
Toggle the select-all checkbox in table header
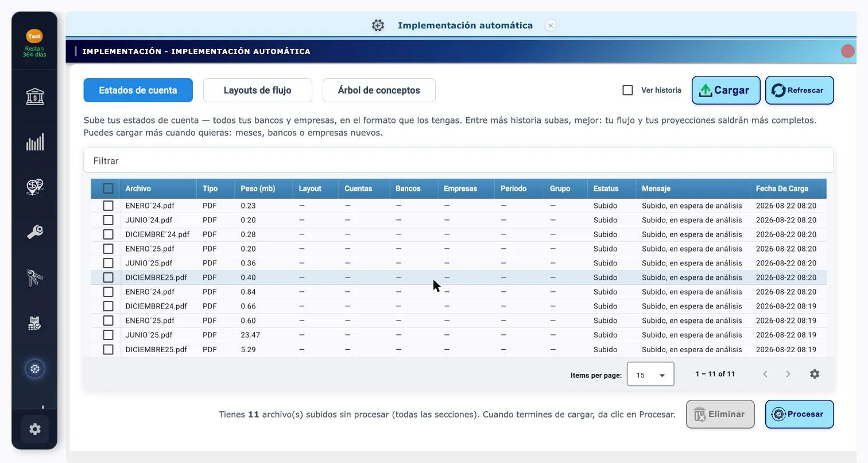[108, 188]
